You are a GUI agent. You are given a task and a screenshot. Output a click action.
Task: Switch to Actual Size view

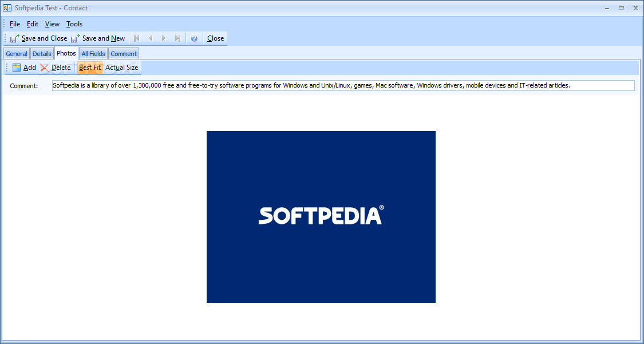point(121,68)
